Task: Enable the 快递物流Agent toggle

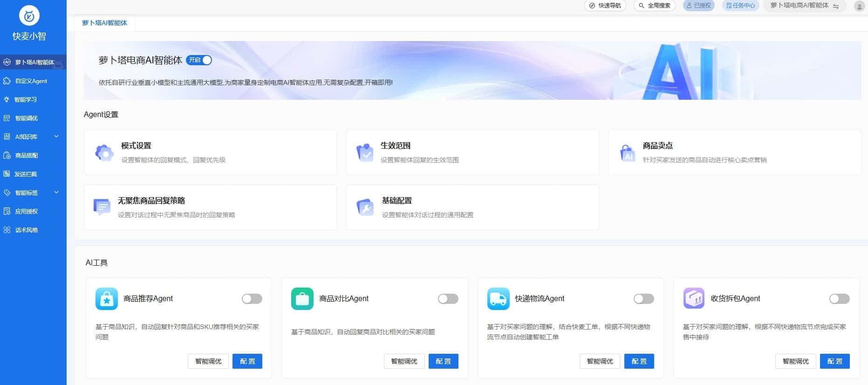Action: (644, 299)
